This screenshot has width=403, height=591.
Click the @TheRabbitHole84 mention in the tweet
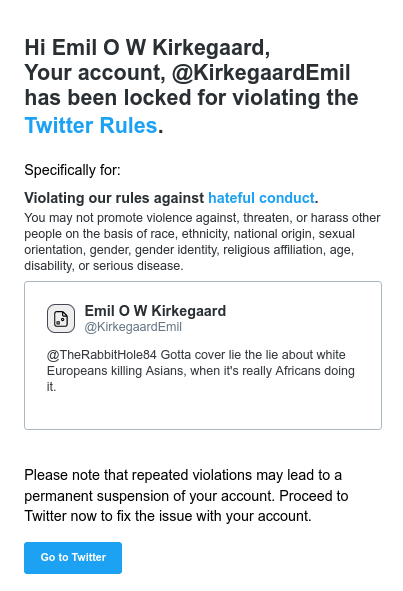click(x=102, y=355)
